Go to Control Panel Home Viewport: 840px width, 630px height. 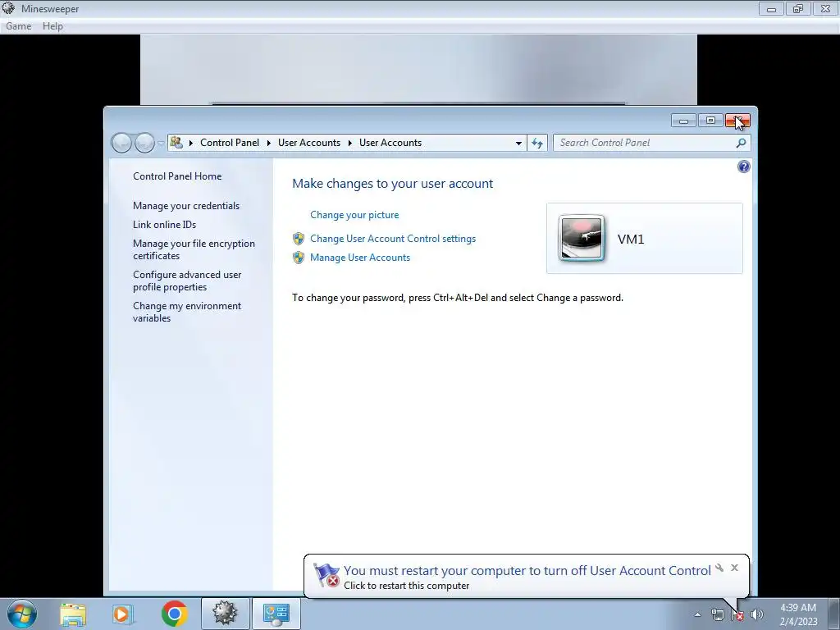(177, 176)
